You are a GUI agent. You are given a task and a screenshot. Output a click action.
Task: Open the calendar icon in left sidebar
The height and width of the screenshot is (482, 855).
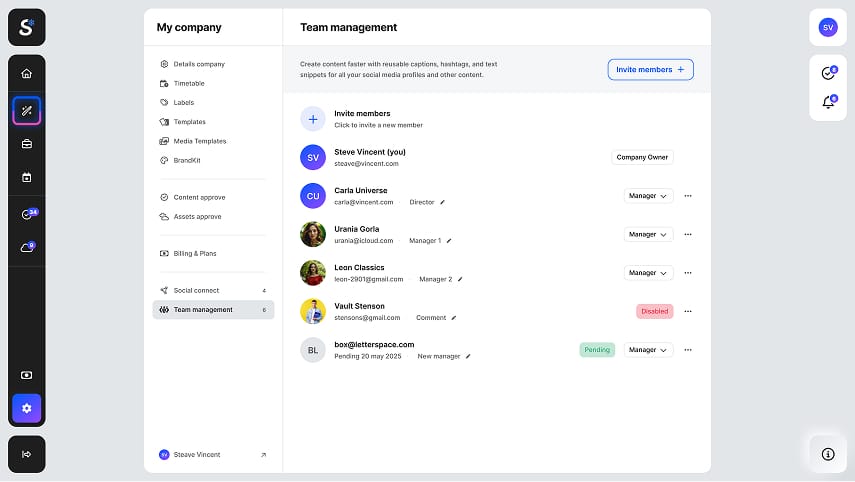click(x=26, y=177)
